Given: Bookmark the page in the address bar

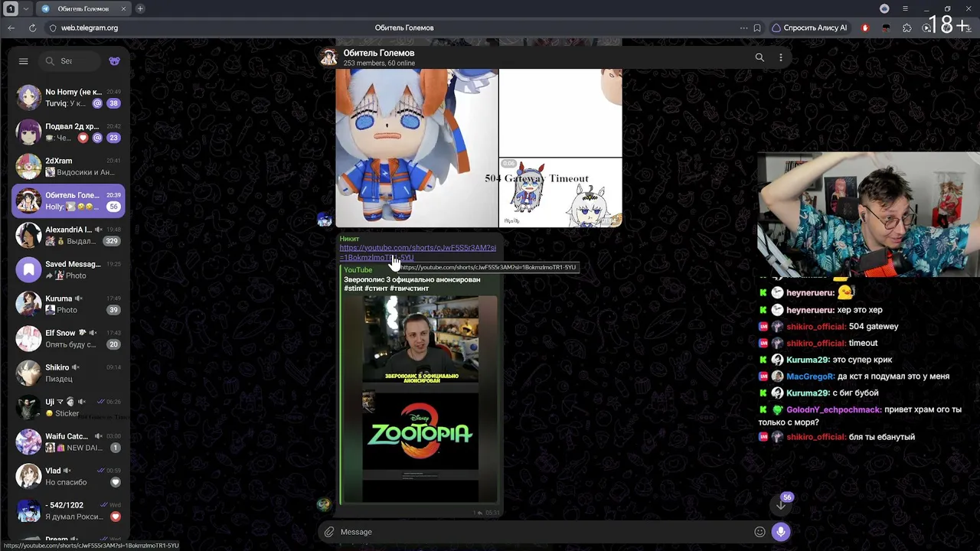Looking at the screenshot, I should (757, 28).
